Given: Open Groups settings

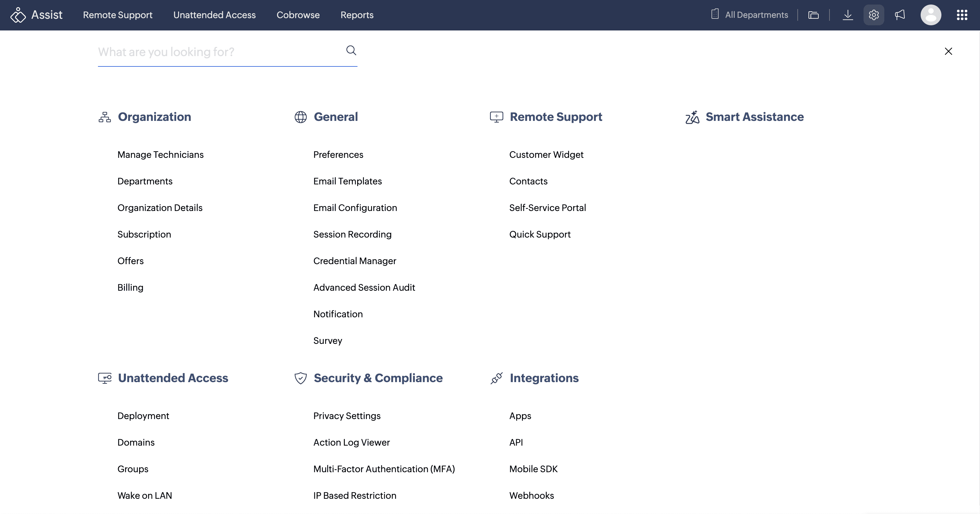Looking at the screenshot, I should coord(133,469).
